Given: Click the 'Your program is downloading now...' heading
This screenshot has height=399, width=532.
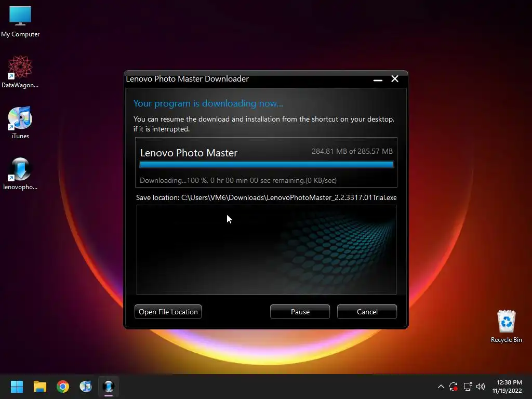Looking at the screenshot, I should coord(208,103).
